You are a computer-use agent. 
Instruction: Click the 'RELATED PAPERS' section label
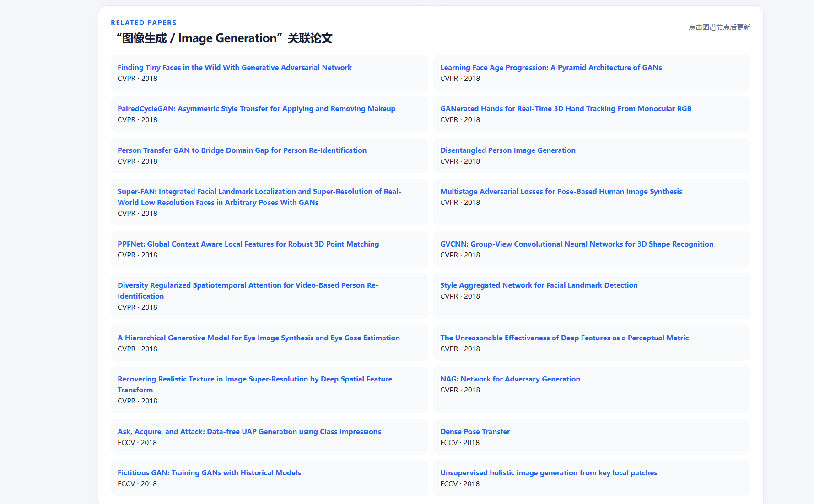pyautogui.click(x=144, y=23)
